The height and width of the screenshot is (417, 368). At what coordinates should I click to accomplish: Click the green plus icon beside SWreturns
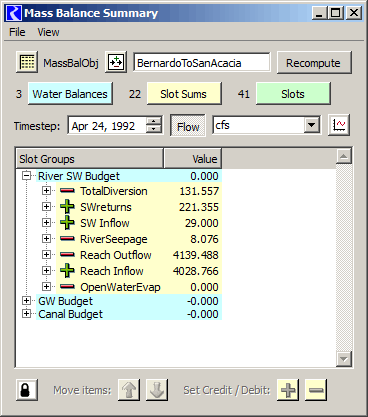(x=67, y=207)
